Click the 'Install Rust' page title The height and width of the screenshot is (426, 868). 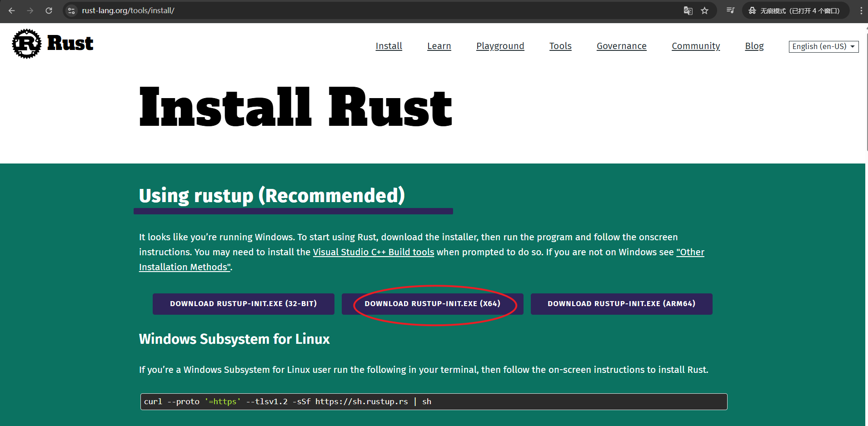tap(295, 108)
